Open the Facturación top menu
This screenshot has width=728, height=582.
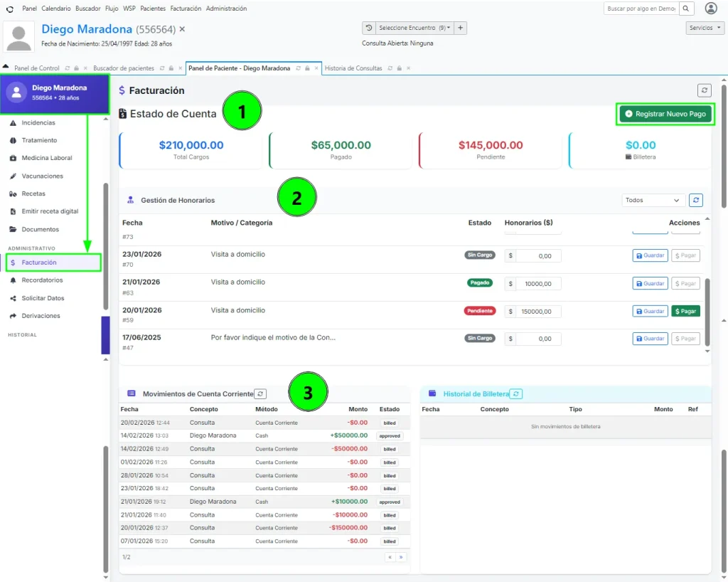coord(186,9)
